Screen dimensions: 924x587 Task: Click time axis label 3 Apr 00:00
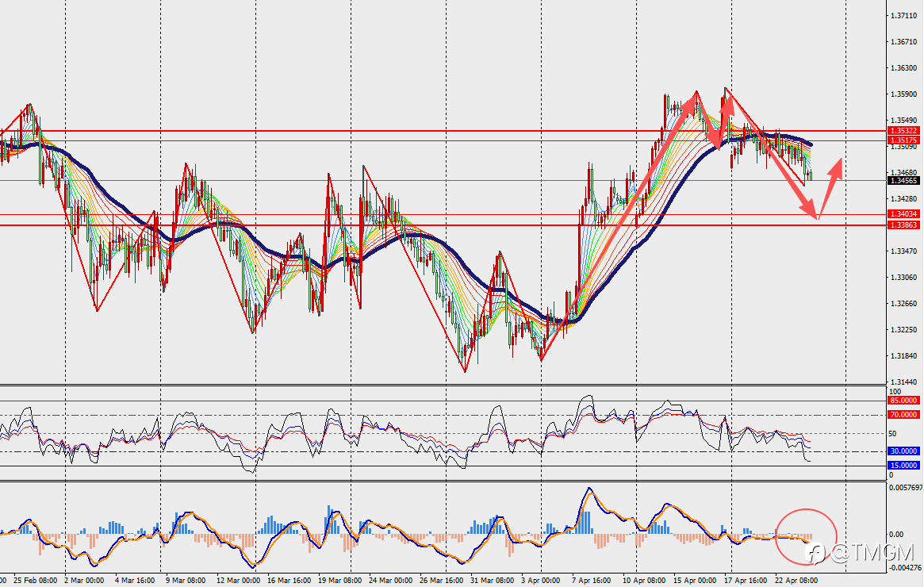coord(540,581)
